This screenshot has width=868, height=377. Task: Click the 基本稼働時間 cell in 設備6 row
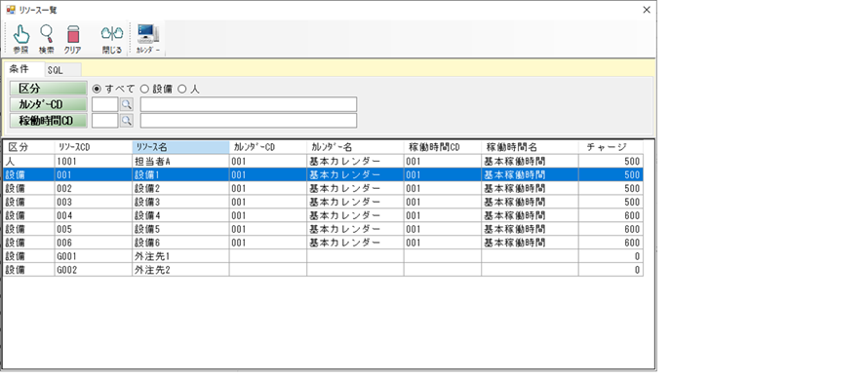coord(530,243)
